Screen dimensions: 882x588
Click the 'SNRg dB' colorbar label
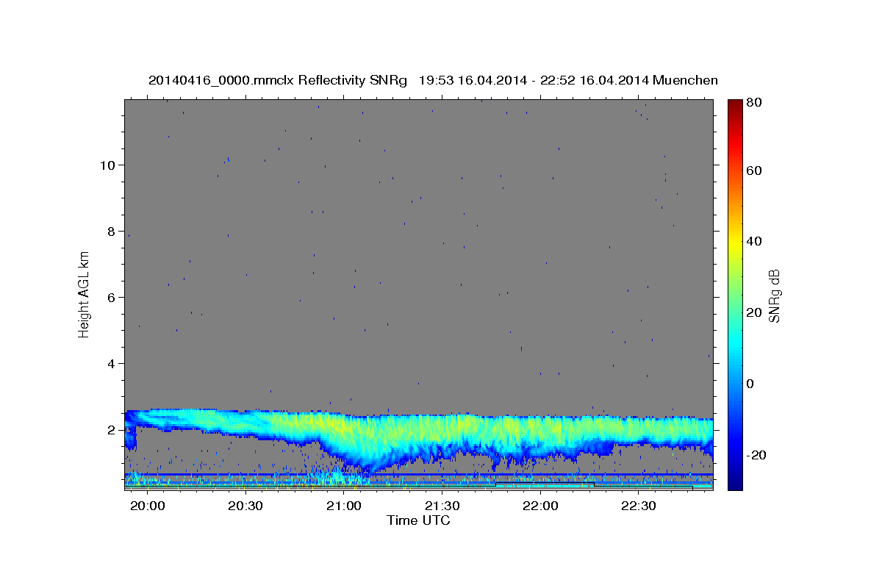pyautogui.click(x=773, y=296)
